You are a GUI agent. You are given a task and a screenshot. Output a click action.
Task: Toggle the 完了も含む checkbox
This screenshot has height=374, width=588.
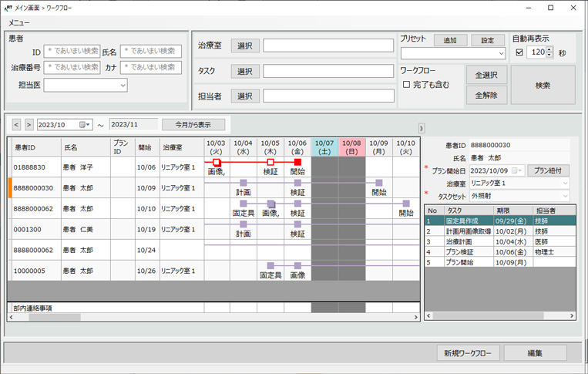pyautogui.click(x=406, y=84)
